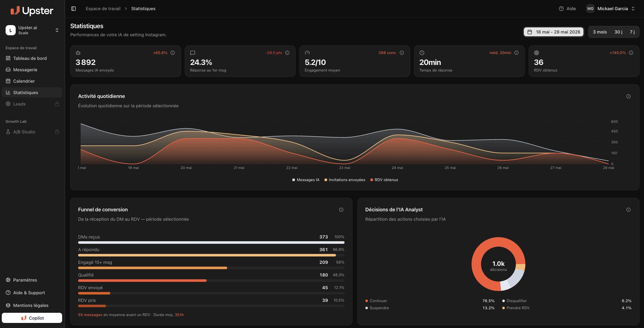Screen dimensions: 644x328
Task: Open info icon for Activité quotidienne chart
Action: (629, 96)
